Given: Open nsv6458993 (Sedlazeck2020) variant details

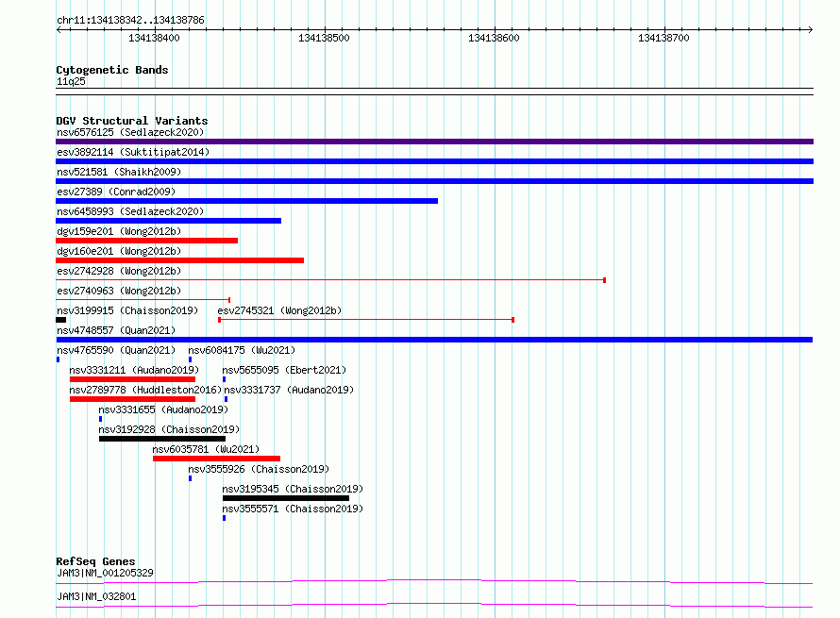Looking at the screenshot, I should coord(130,211).
